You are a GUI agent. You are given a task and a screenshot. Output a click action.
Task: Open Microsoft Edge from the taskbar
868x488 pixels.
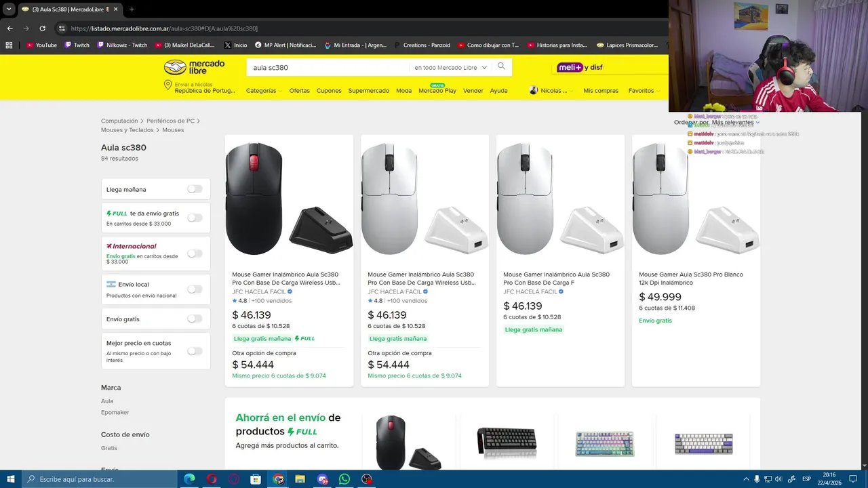pyautogui.click(x=189, y=479)
